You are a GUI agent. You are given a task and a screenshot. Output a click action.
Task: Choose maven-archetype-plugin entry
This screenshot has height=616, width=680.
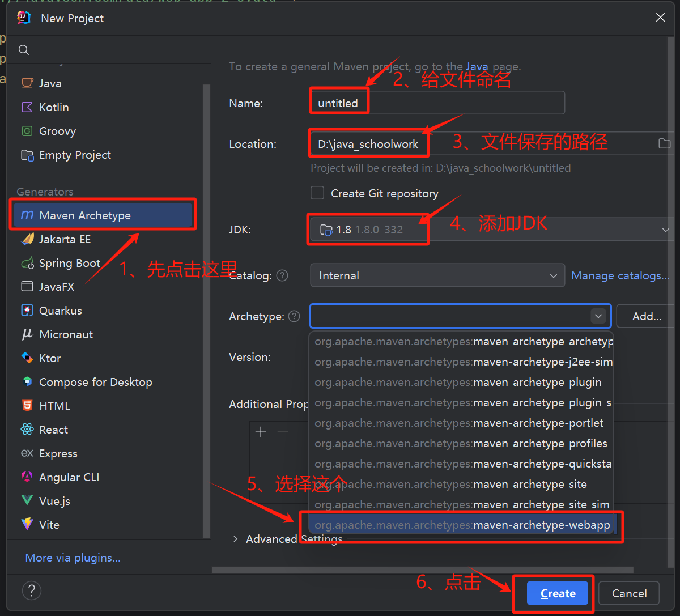click(462, 382)
